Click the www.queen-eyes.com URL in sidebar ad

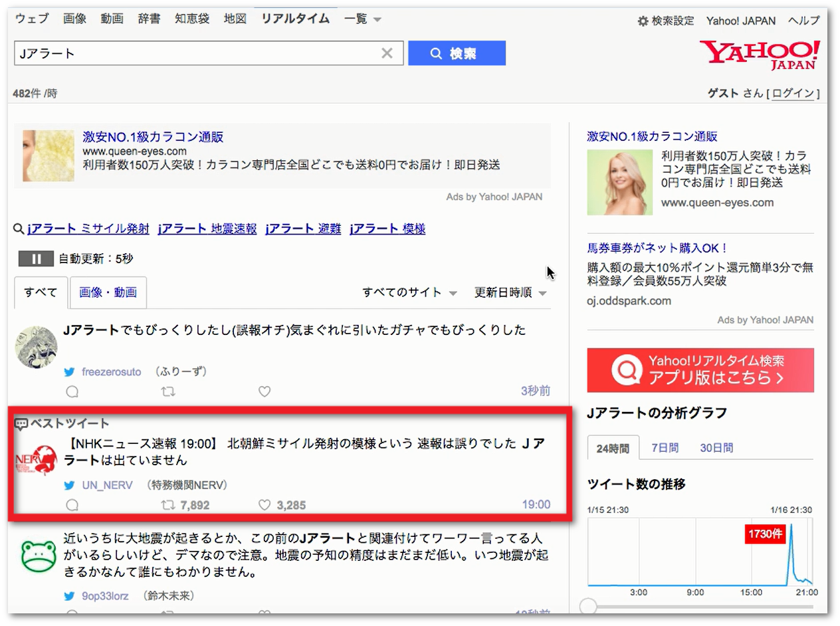click(717, 203)
